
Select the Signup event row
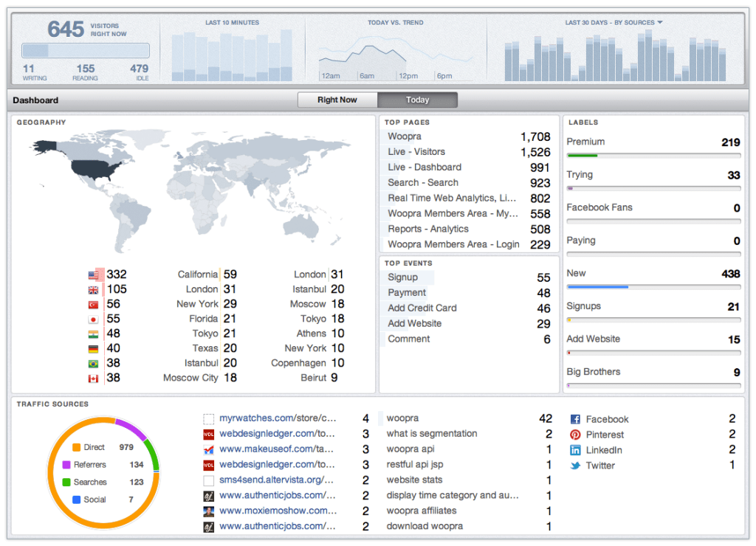coord(403,277)
